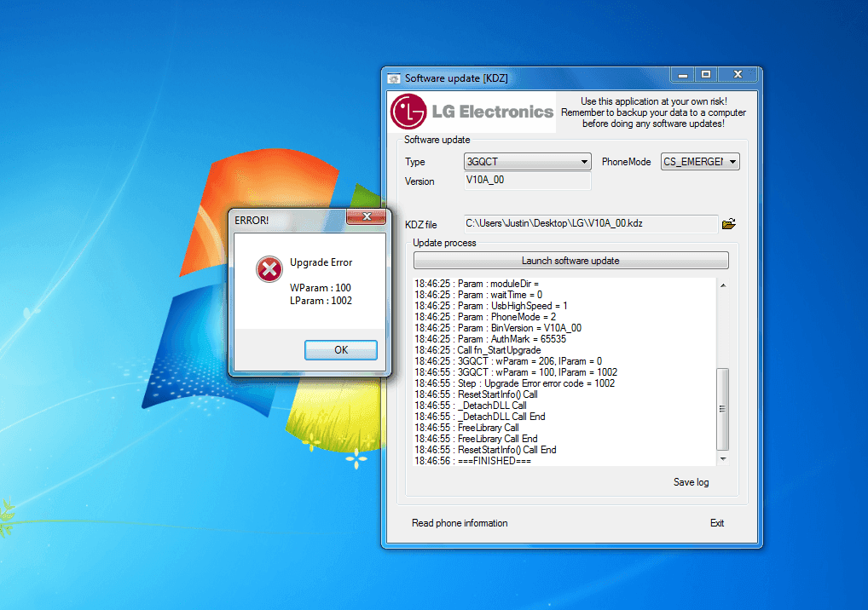Close the Software update [KDZ] window
868x610 pixels.
point(738,75)
